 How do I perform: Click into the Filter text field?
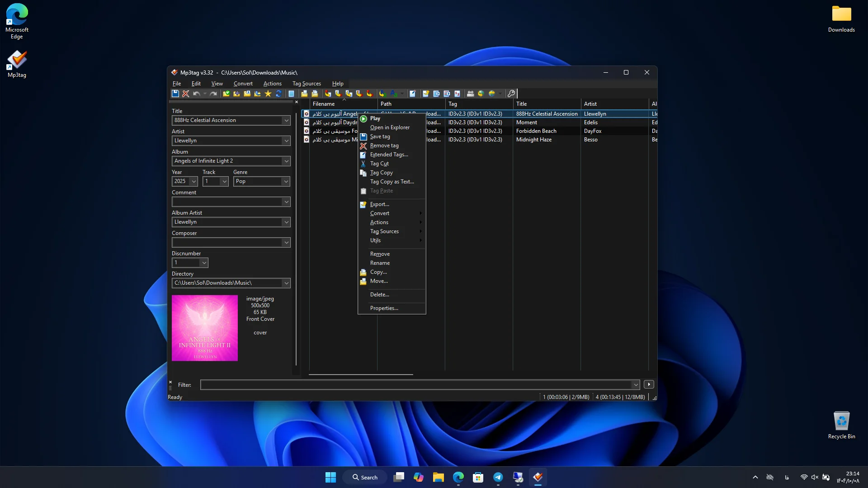click(x=416, y=385)
